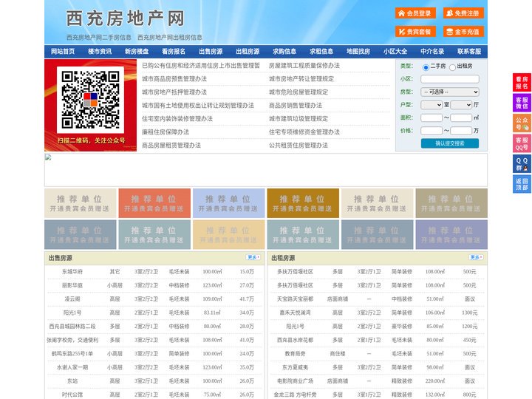Open the 金币充值 button
The width and height of the screenshot is (532, 399).
[463, 32]
